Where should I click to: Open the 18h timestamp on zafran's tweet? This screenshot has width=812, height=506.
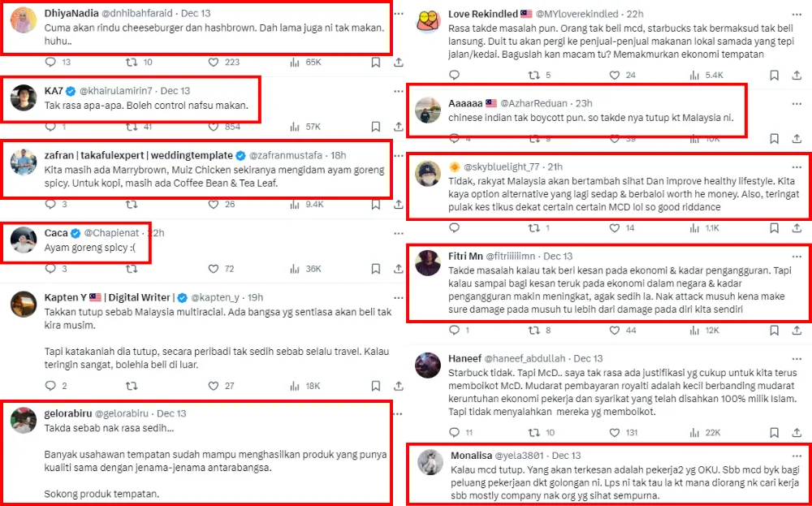[338, 155]
